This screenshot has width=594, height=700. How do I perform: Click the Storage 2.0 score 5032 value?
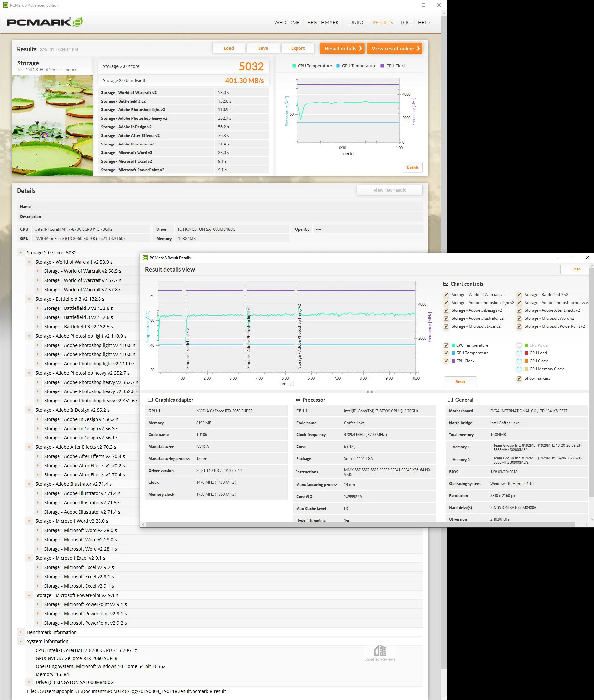252,67
